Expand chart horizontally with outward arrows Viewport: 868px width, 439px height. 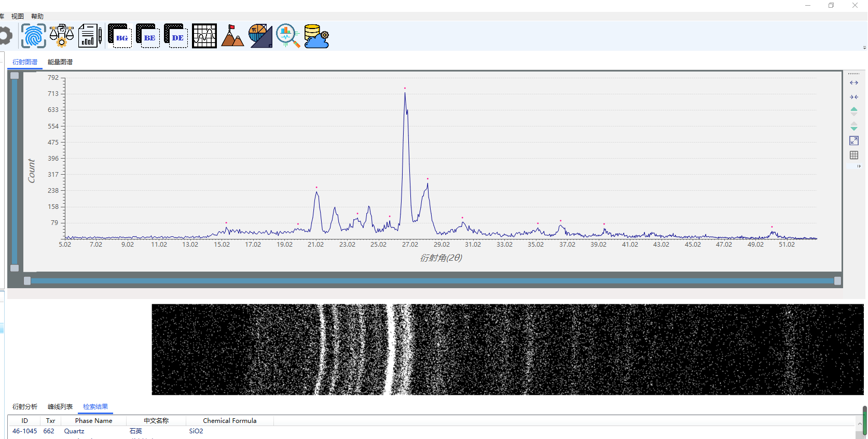[854, 83]
